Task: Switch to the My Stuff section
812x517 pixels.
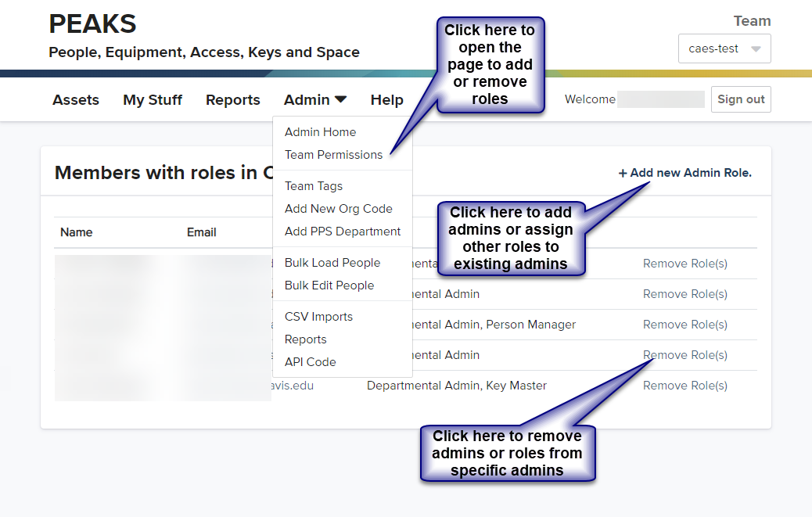Action: 152,99
